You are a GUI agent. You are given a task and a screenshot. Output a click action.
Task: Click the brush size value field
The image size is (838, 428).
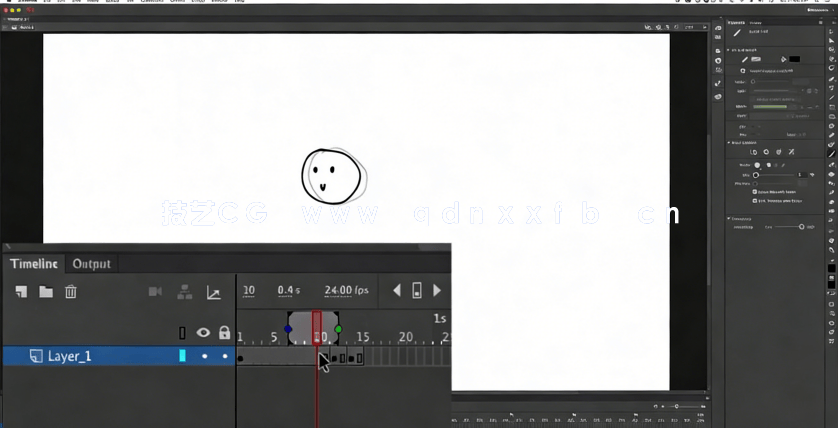click(802, 175)
